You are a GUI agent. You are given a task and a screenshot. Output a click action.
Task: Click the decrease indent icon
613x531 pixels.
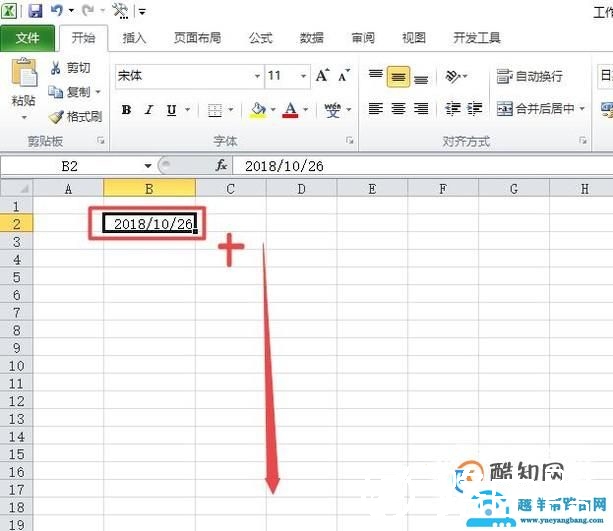(x=453, y=108)
